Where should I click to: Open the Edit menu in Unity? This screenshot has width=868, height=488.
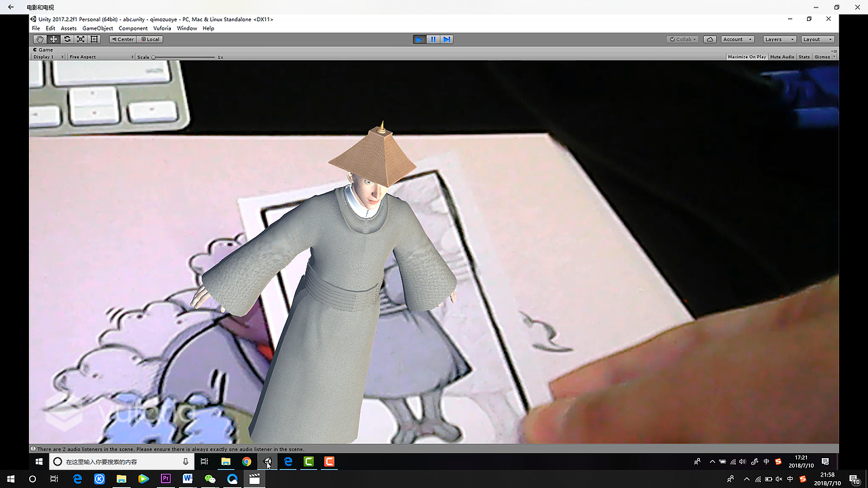coord(50,28)
